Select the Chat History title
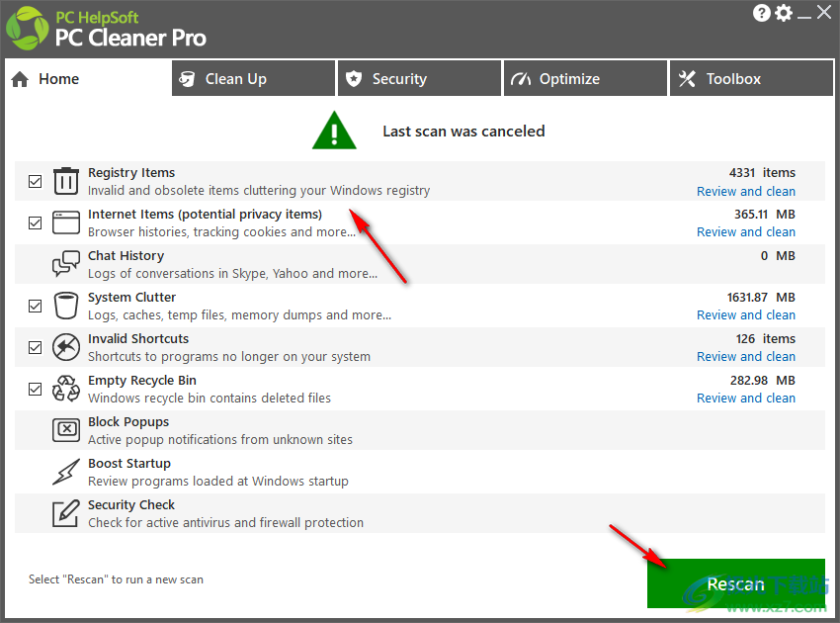 pyautogui.click(x=126, y=256)
